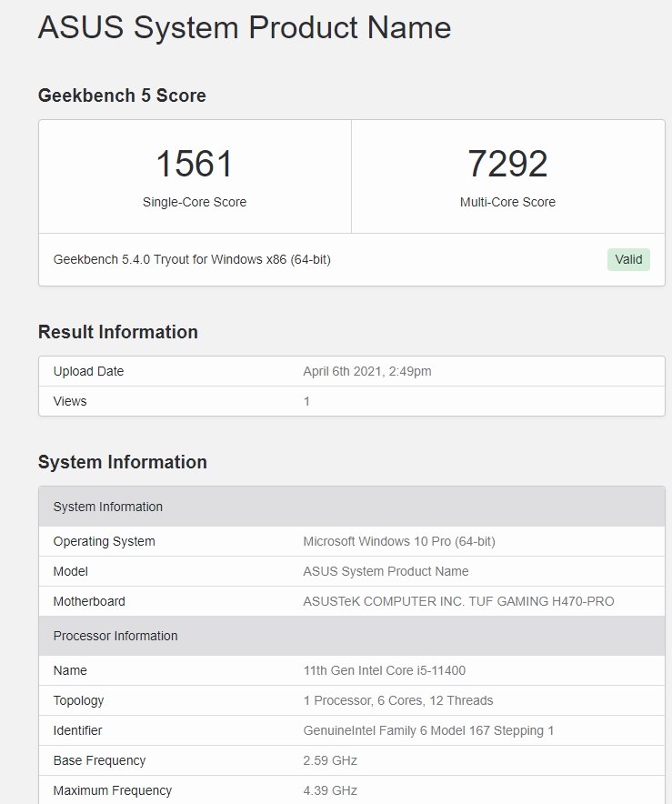
Task: Click the gray 'System Information' table header row
Action: tap(352, 507)
